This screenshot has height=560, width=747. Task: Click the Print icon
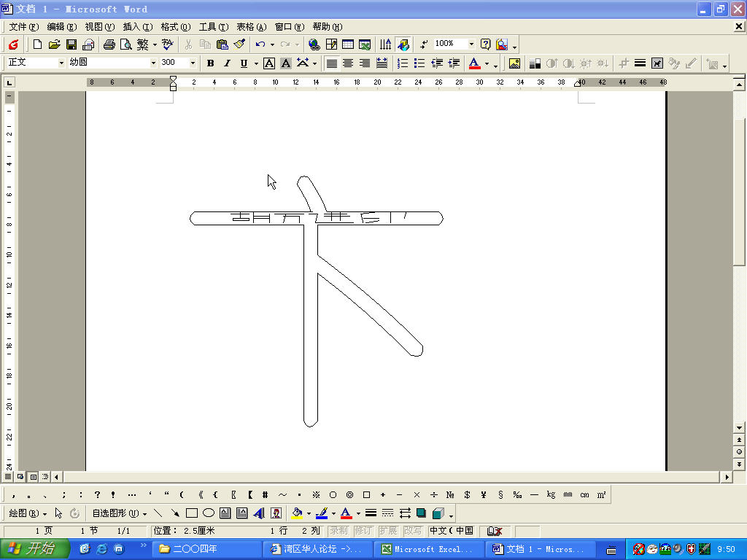[x=109, y=44]
